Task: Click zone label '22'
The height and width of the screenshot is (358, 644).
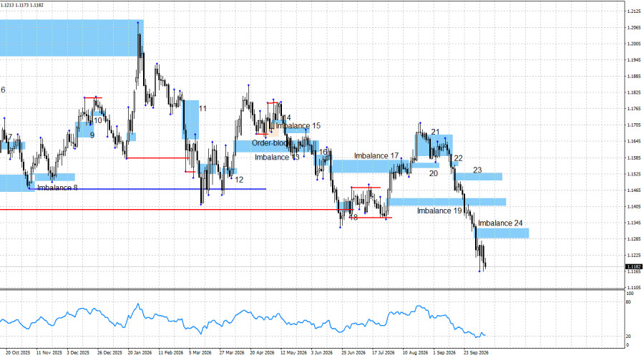Action: [x=459, y=158]
